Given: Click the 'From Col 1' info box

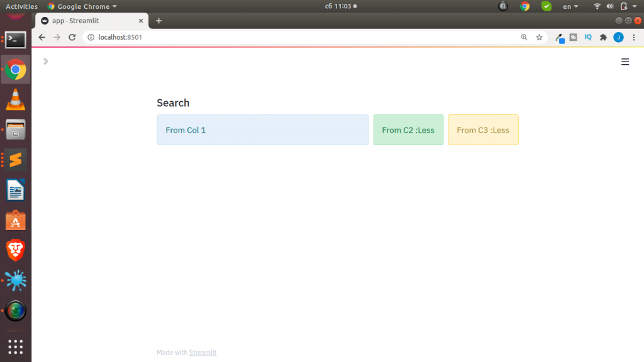Looking at the screenshot, I should (x=262, y=129).
